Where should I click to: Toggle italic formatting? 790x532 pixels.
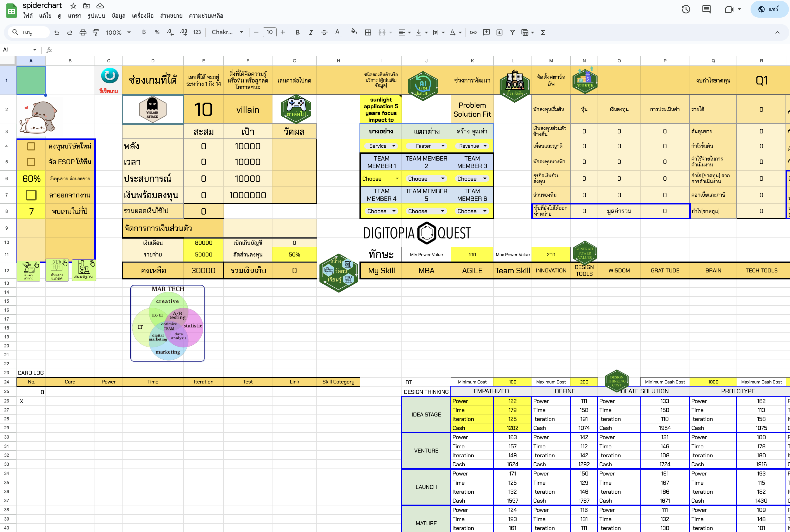click(x=311, y=32)
